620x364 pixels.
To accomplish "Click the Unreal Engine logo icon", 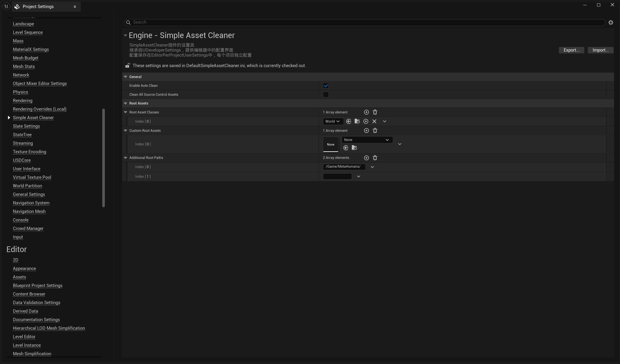I will click(6, 6).
